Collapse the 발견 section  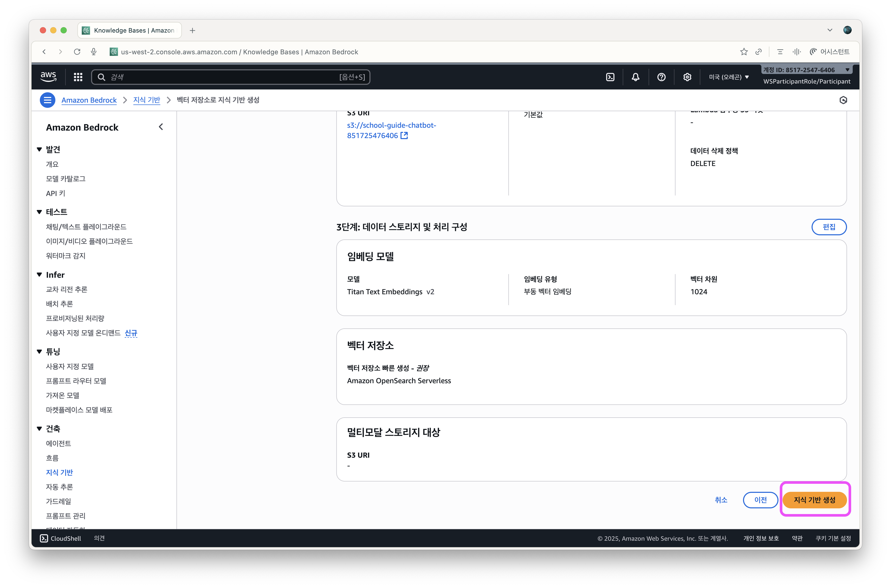[x=39, y=149]
